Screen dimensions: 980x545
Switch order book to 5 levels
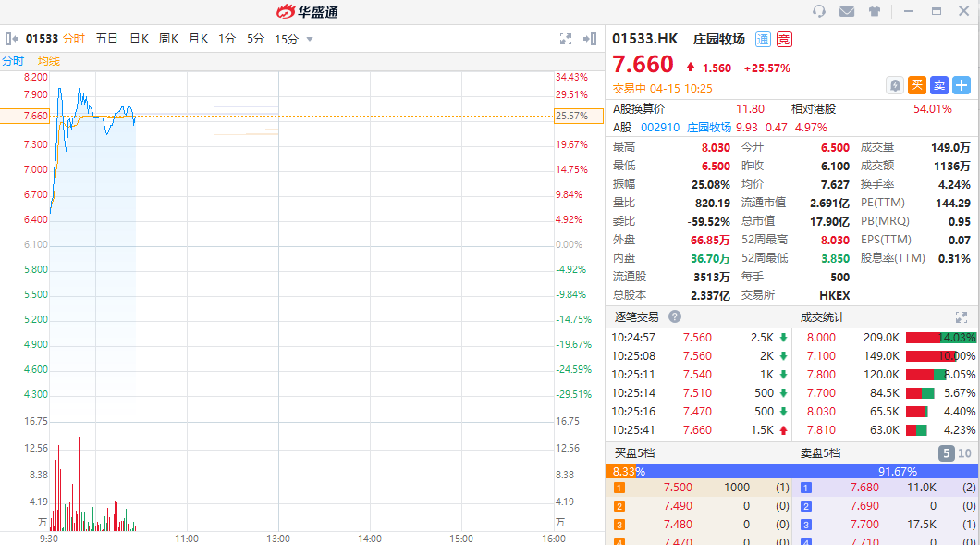click(x=947, y=453)
